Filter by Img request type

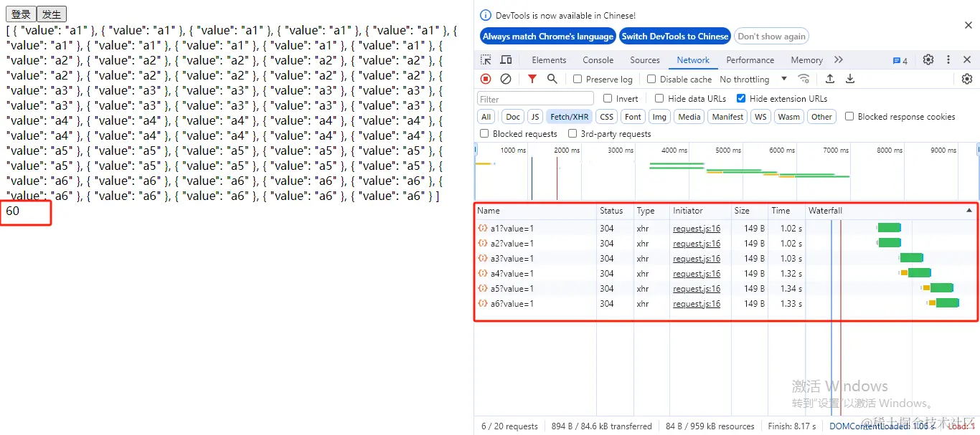[x=659, y=117]
